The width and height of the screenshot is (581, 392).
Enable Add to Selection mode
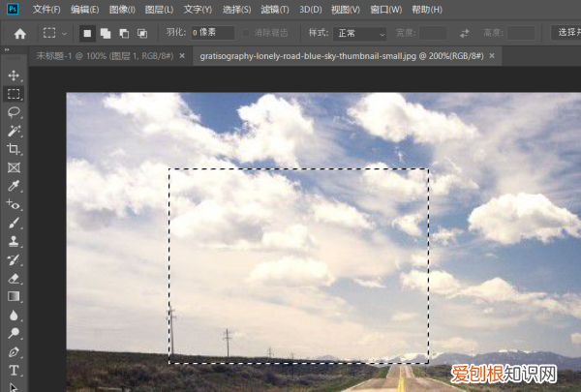(x=105, y=33)
